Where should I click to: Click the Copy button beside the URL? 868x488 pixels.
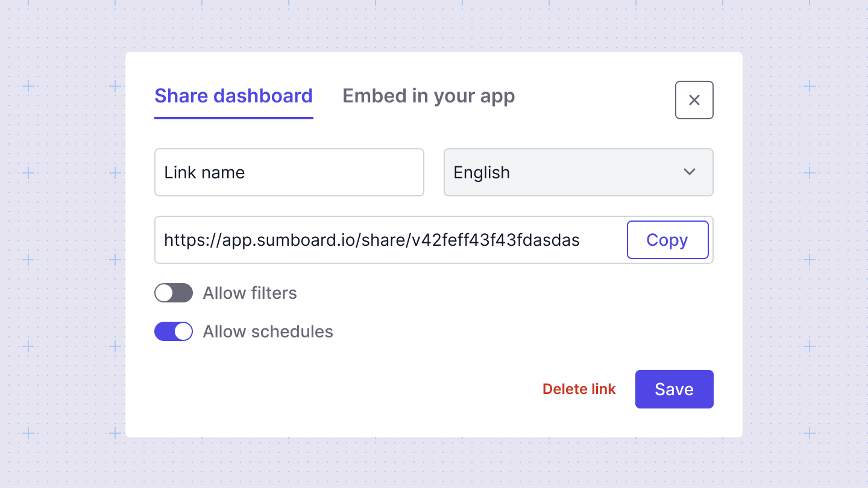click(x=667, y=240)
